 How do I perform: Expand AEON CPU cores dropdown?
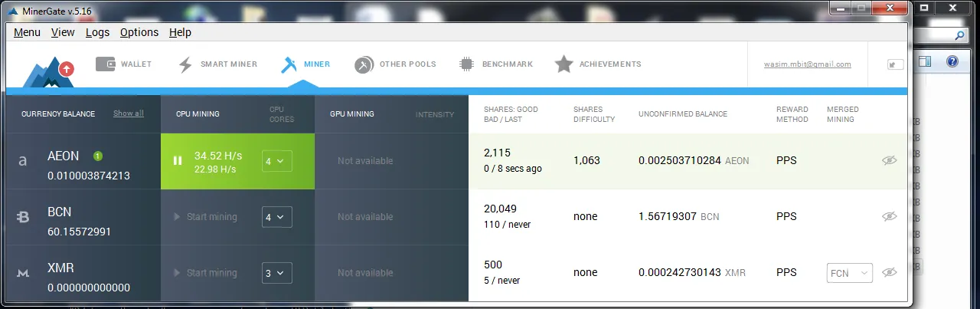tap(277, 161)
